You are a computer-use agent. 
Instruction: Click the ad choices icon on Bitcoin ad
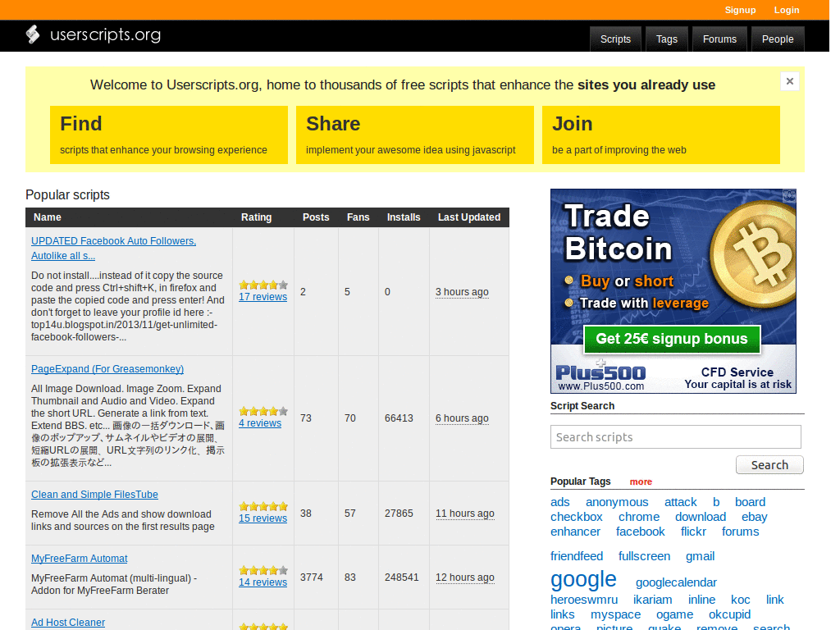pyautogui.click(x=789, y=195)
